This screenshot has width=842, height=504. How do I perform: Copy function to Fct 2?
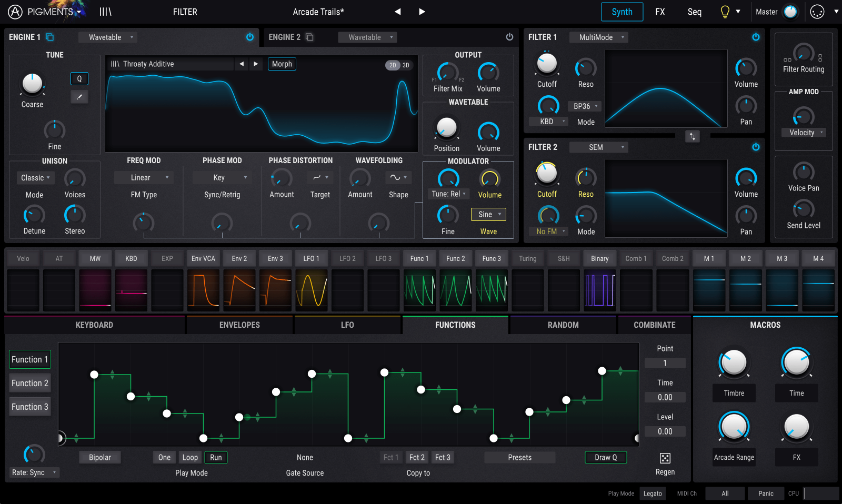point(417,457)
